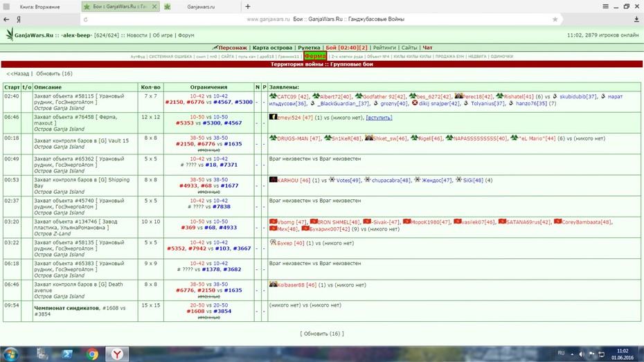Screen dimensions: 644x362
Task: Bookmark the page with the star icon
Action: [555, 19]
